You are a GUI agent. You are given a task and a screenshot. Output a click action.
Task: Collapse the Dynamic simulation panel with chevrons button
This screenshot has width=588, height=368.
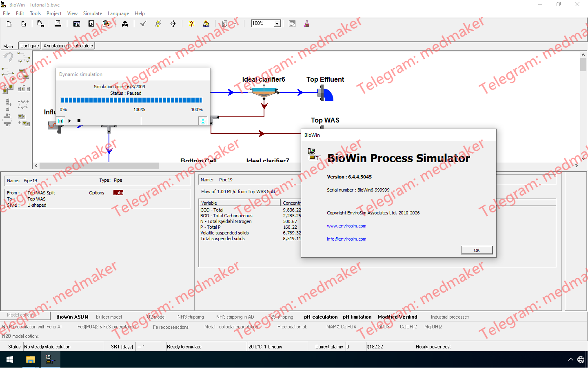coord(203,121)
